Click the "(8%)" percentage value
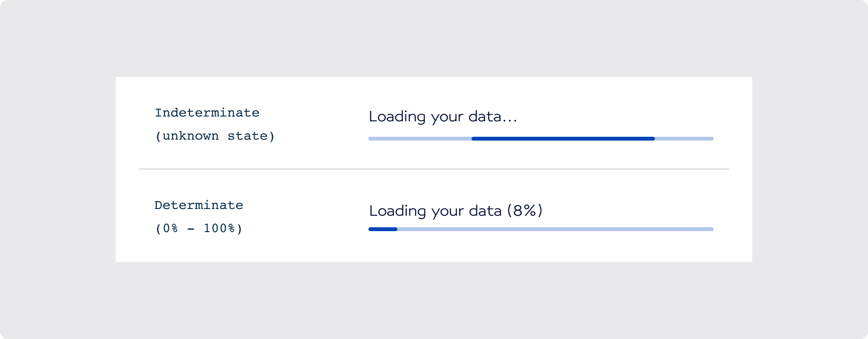The width and height of the screenshot is (868, 339). point(525,211)
